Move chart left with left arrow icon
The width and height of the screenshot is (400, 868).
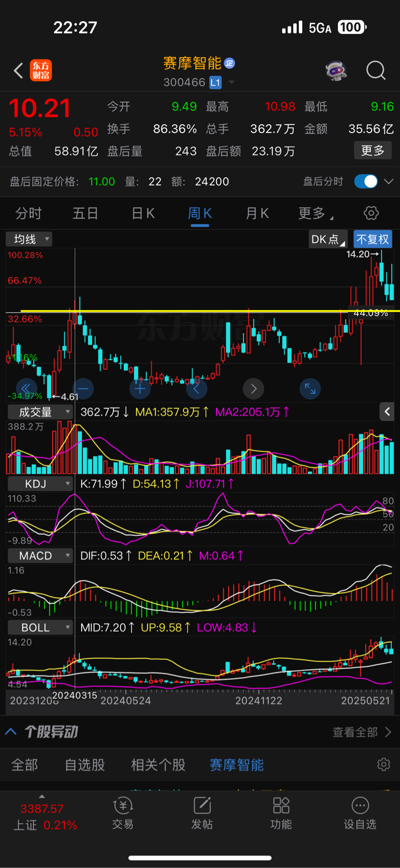196,388
